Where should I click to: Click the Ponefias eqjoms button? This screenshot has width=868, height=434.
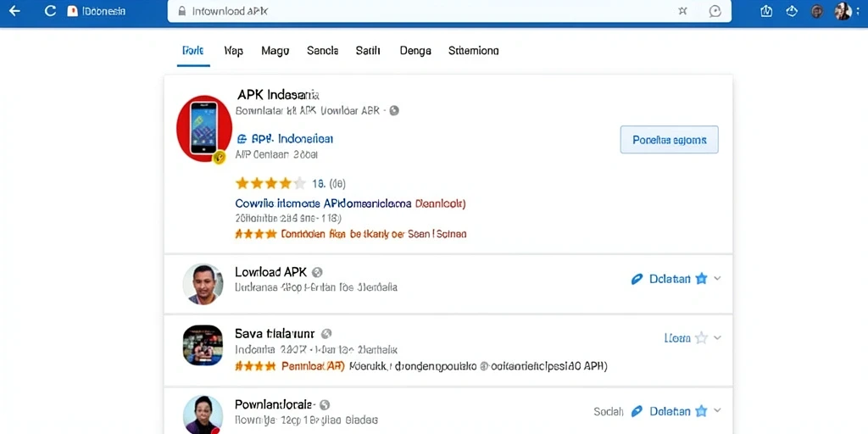click(x=670, y=140)
